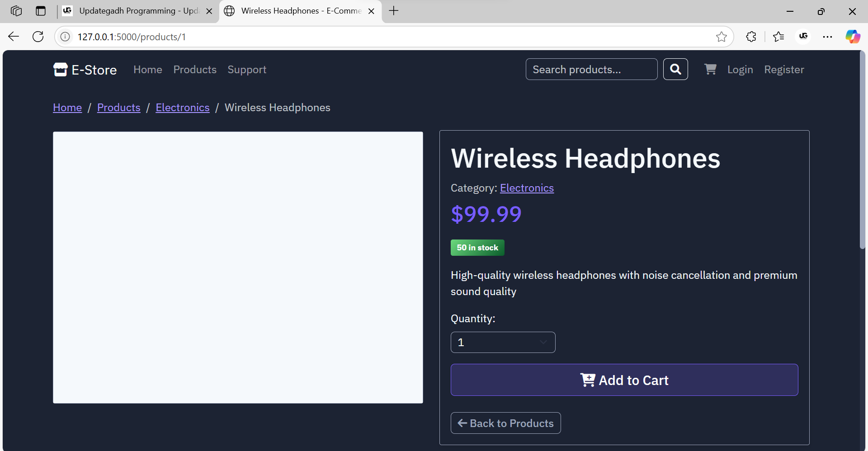Open Support in the navigation bar
Viewport: 868px width, 451px height.
[x=247, y=70]
